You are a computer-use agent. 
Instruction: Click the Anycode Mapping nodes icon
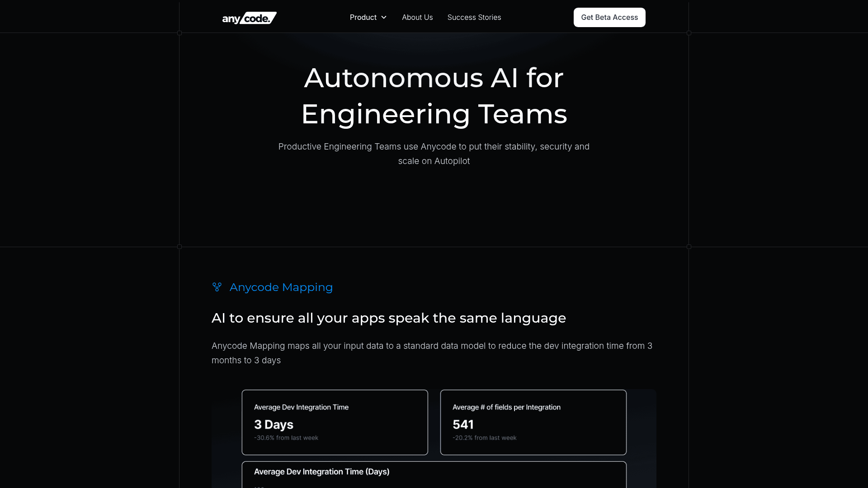tap(217, 287)
